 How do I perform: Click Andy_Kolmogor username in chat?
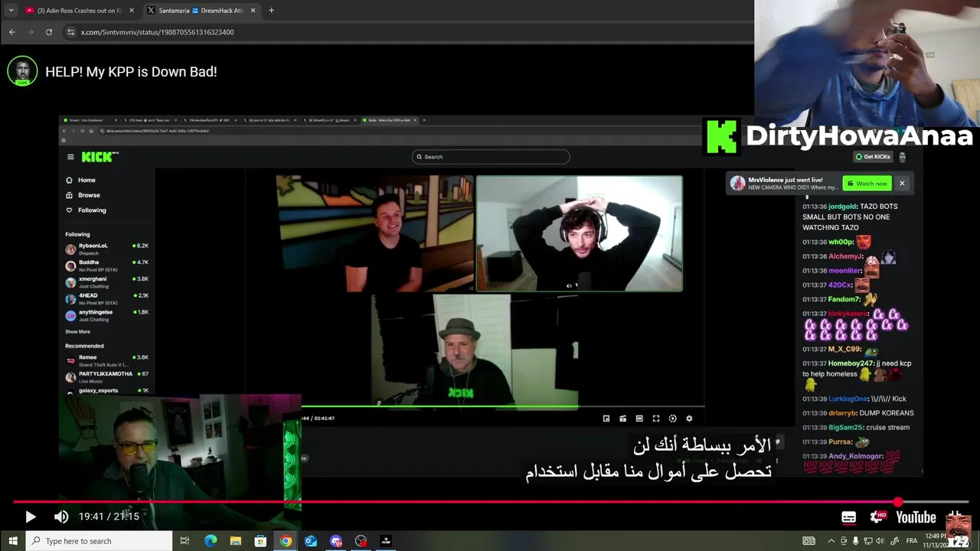[x=856, y=456]
